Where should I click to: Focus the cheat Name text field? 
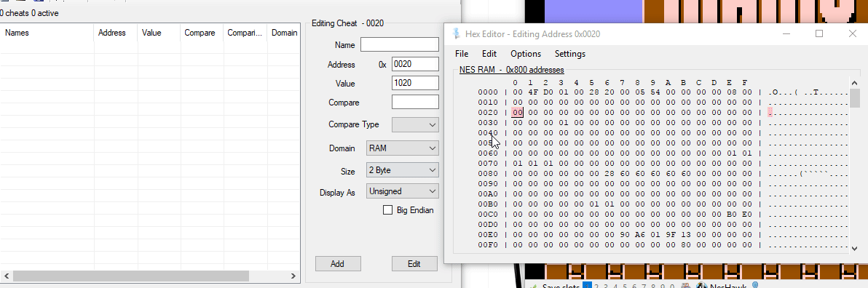[400, 44]
